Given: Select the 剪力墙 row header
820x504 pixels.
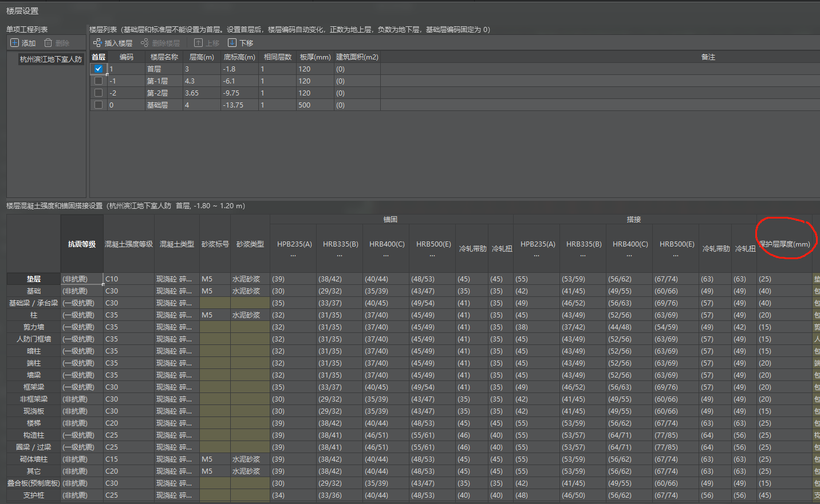Looking at the screenshot, I should pyautogui.click(x=34, y=327).
